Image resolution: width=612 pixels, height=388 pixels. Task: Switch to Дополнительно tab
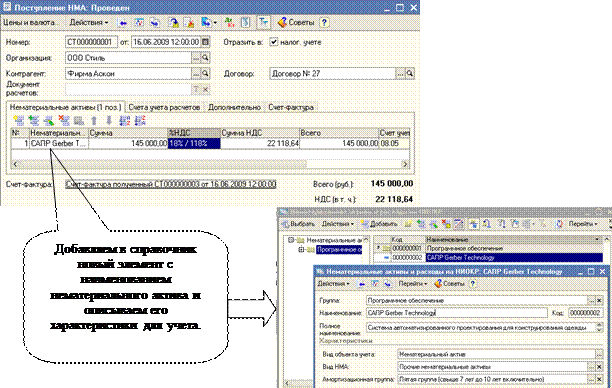(x=234, y=107)
